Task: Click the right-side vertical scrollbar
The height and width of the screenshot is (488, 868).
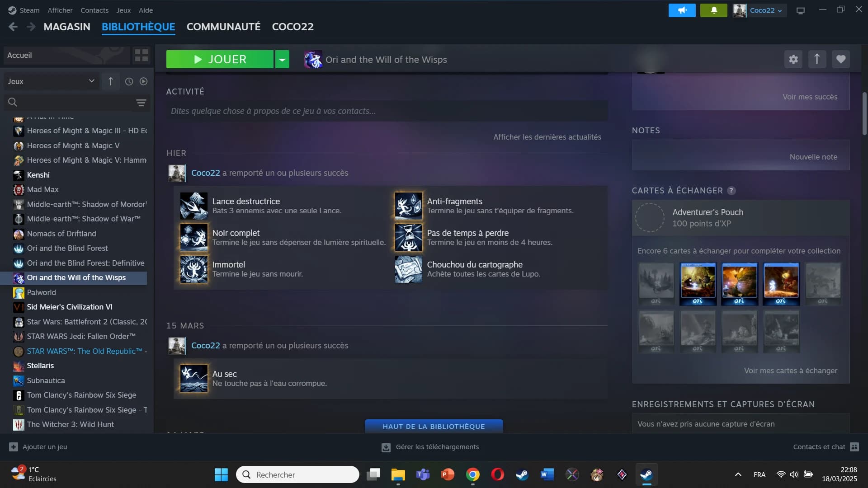Action: pos(864,113)
